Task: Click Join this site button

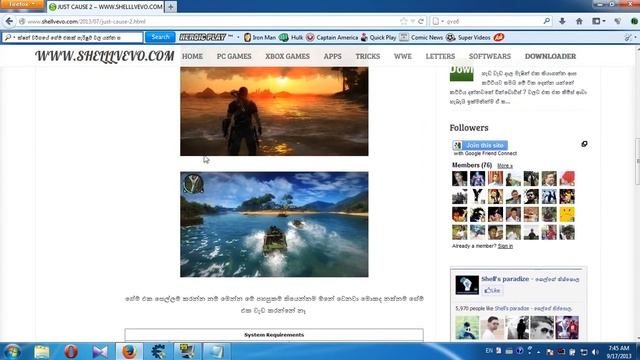Action: tap(480, 145)
